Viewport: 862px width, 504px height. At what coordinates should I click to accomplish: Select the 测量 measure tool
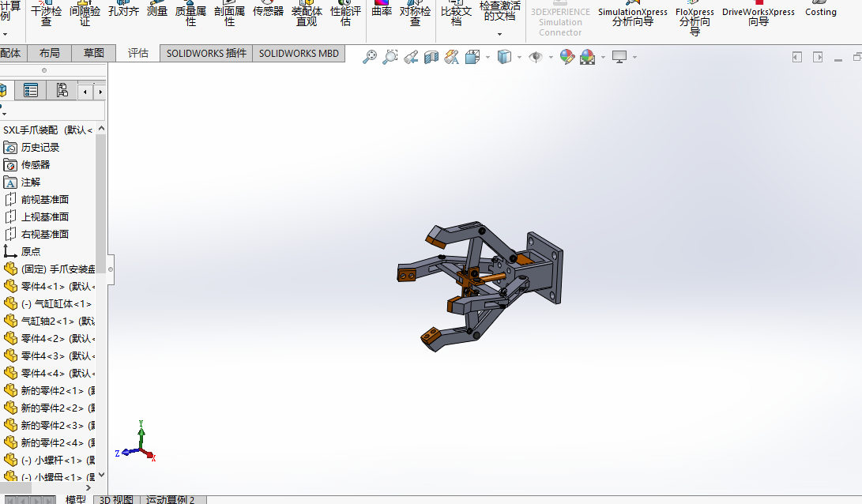(156, 9)
